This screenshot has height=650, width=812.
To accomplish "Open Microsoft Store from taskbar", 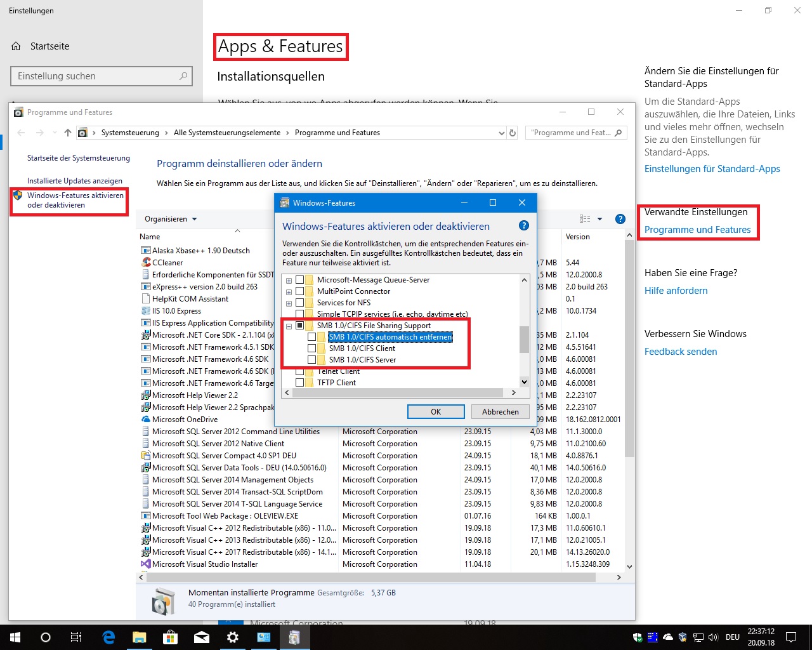I will coord(171,637).
